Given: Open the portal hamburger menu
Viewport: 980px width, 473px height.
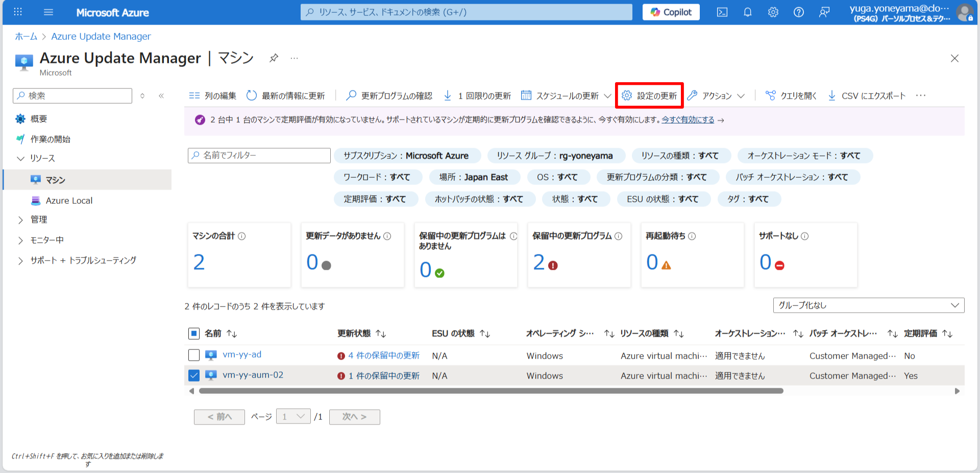Looking at the screenshot, I should tap(48, 12).
